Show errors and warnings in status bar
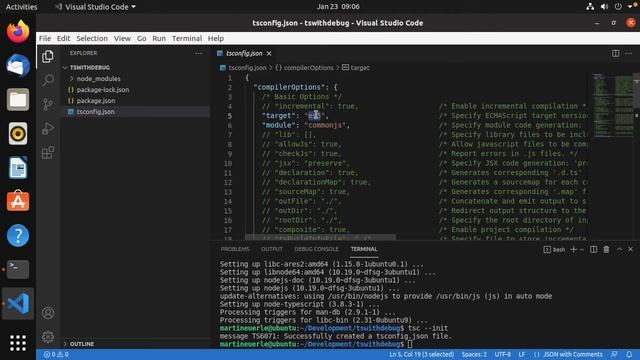Screen dimensions: 640x360 (56, 354)
